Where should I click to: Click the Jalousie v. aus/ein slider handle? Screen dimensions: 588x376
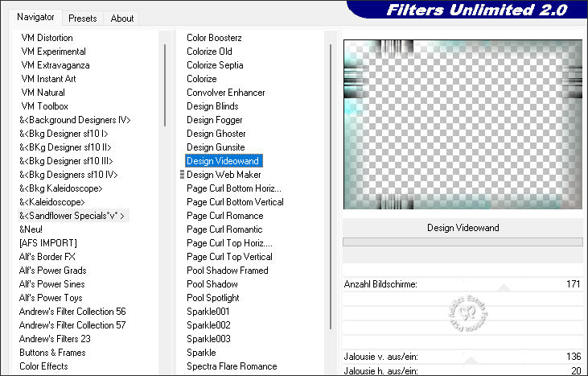pyautogui.click(x=471, y=361)
